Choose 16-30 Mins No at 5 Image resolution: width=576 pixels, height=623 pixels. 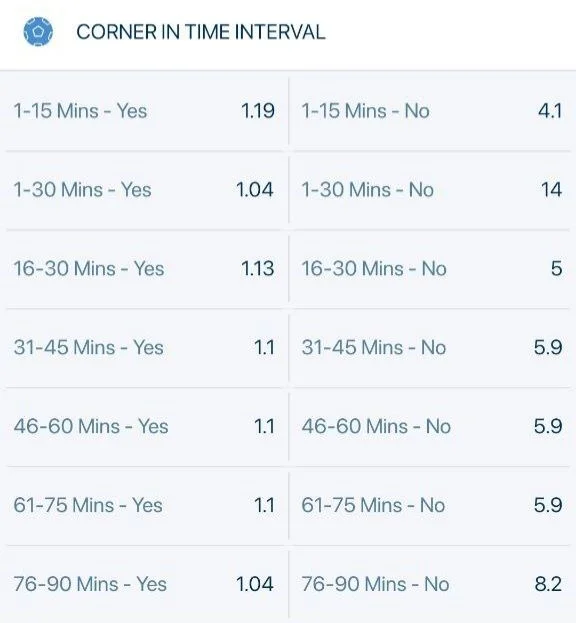click(432, 269)
